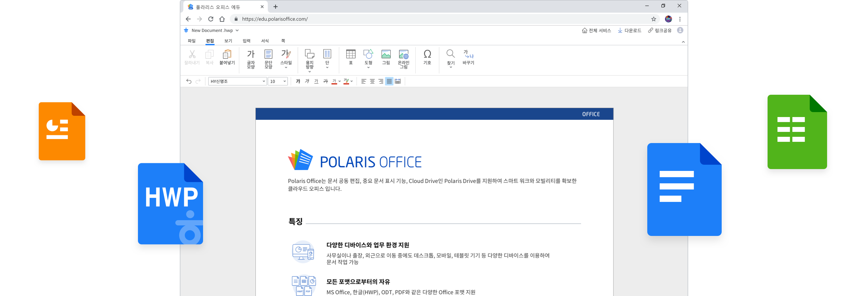Undo the last action
Screen dimensions: 868x296
pyautogui.click(x=189, y=81)
